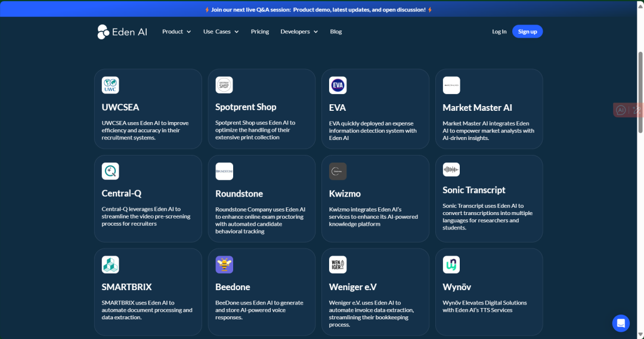
Task: Open the Market Master AI title
Action: pyautogui.click(x=477, y=107)
